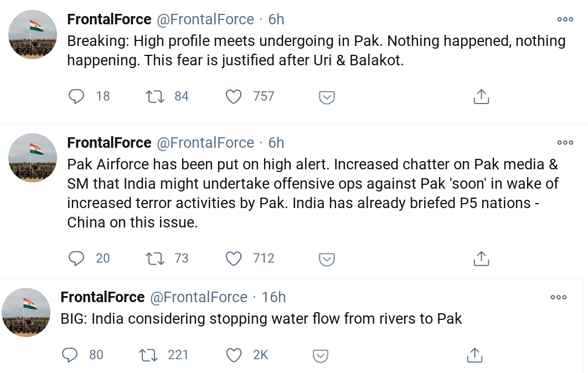Viewport: 588px width, 373px height.
Task: Open more options on Pak Airforce tweet
Action: (x=565, y=142)
